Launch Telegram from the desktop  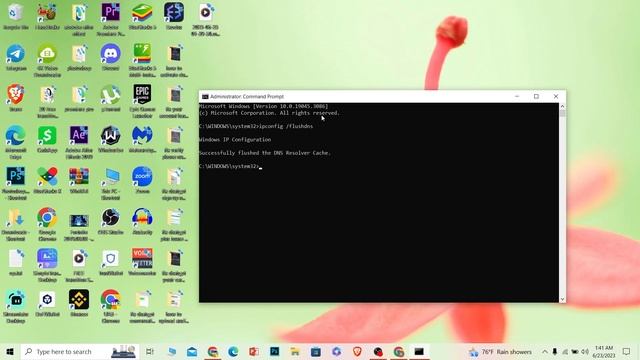[16, 58]
